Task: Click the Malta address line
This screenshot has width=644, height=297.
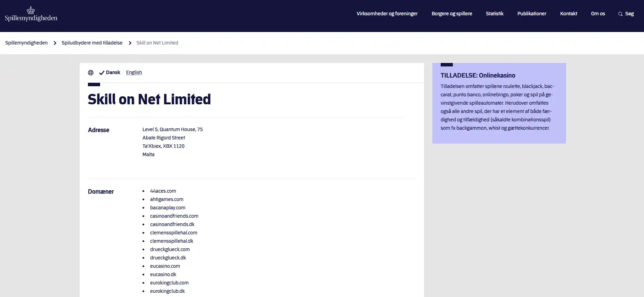Action: click(x=148, y=154)
